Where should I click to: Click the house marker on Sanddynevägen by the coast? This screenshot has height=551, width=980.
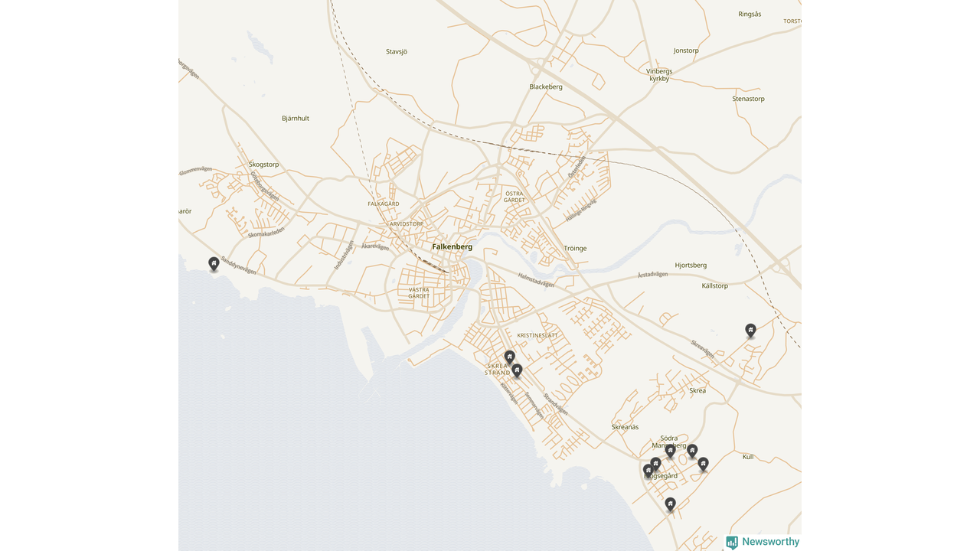[x=214, y=263]
